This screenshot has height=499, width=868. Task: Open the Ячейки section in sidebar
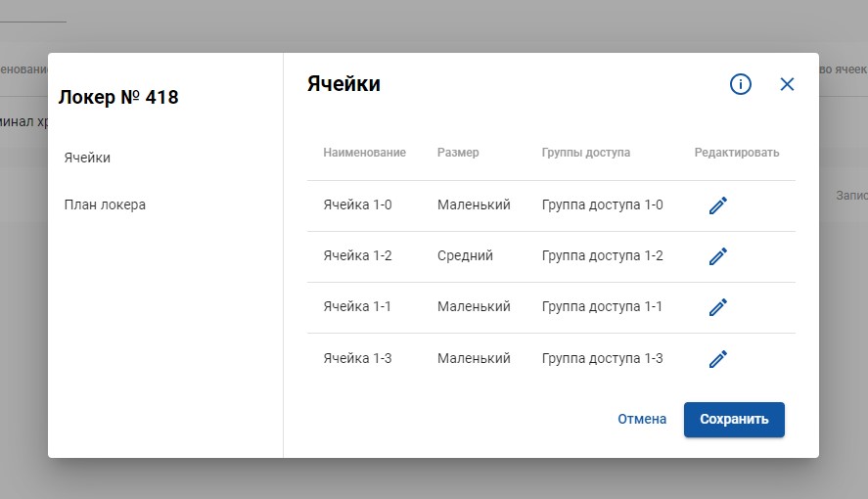coord(87,158)
